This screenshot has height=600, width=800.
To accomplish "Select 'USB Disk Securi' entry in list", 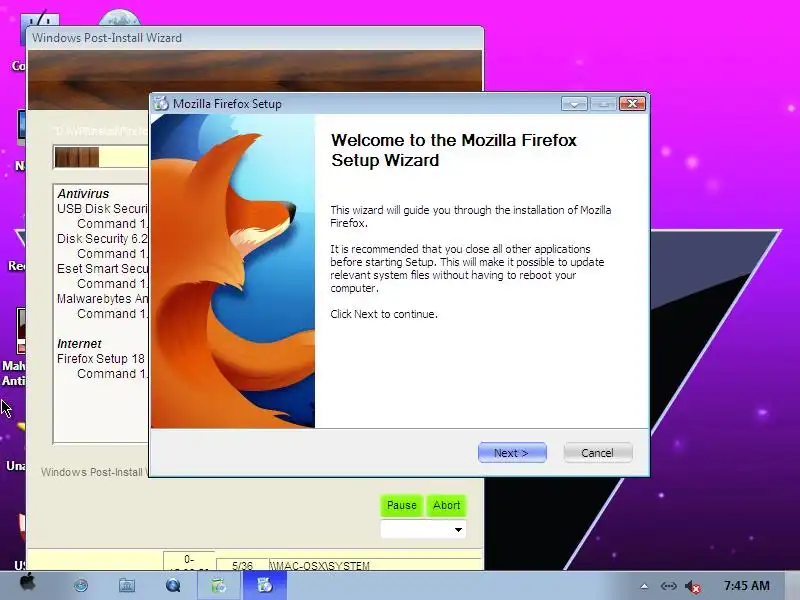I will click(102, 209).
